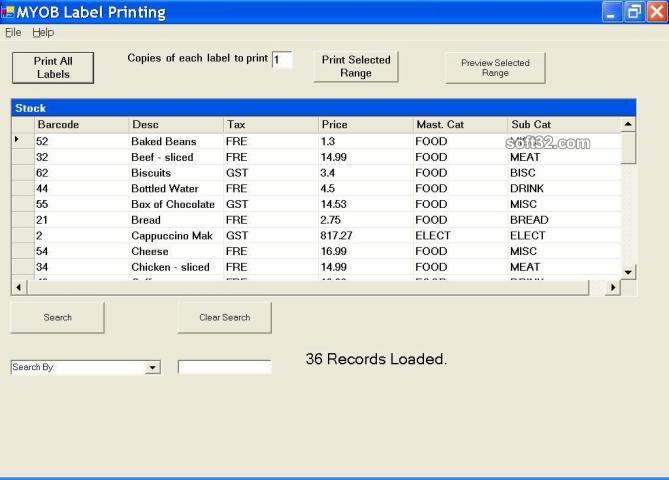This screenshot has height=480, width=669.
Task: Select barcode 44 cell
Action: pyautogui.click(x=81, y=188)
